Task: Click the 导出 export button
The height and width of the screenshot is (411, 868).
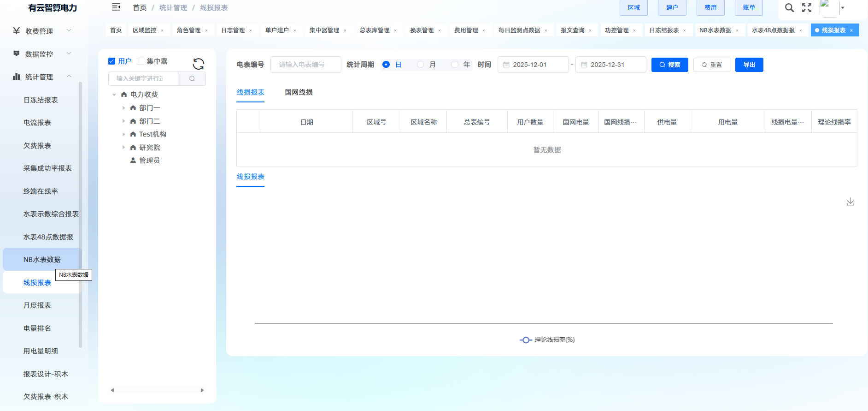Action: tap(749, 65)
